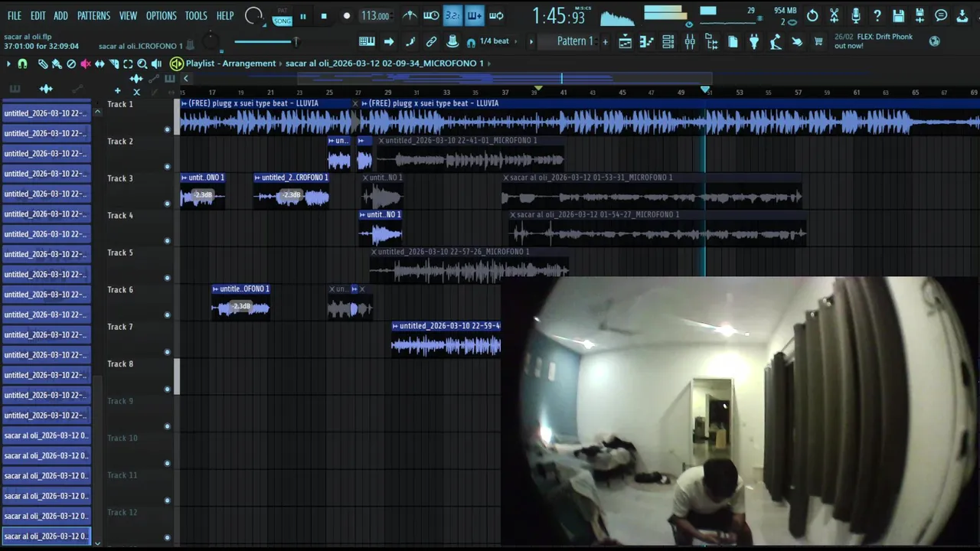Click the Playlist - Arrangement breadcrumb
This screenshot has height=551, width=980.
(230, 64)
